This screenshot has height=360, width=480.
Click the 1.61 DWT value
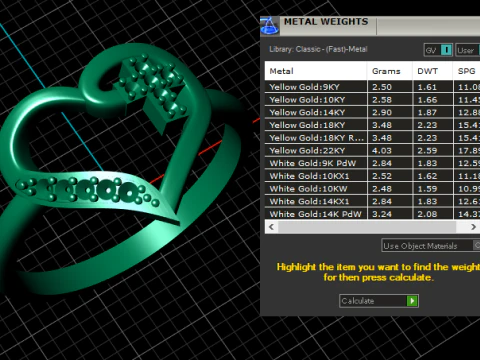pyautogui.click(x=427, y=87)
